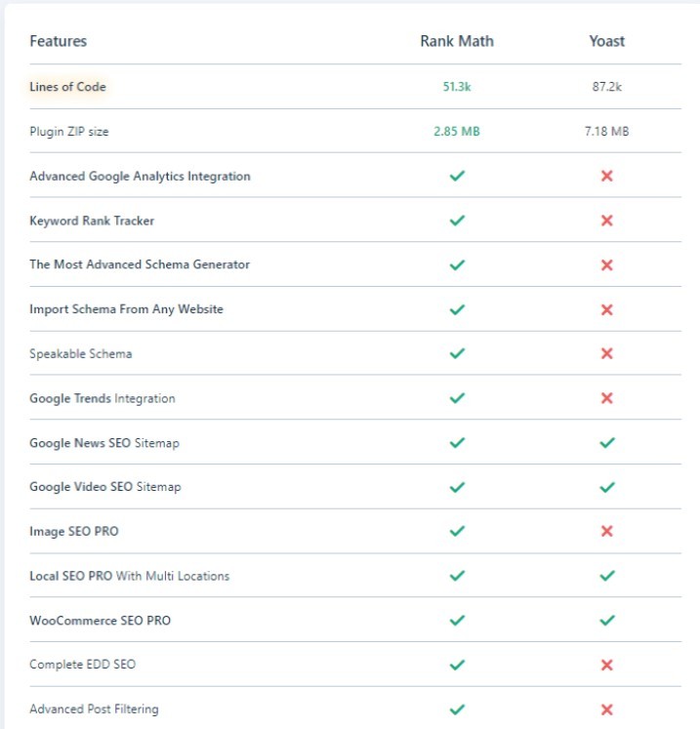
Task: Click Rank Math checkmark for Google Video SEO Sitemap
Action: pyautogui.click(x=457, y=487)
